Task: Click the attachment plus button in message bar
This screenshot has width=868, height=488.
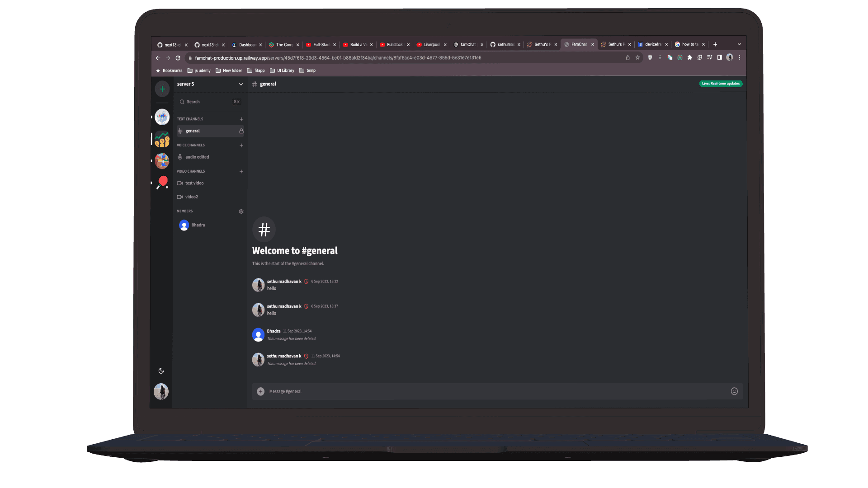Action: [x=261, y=392]
